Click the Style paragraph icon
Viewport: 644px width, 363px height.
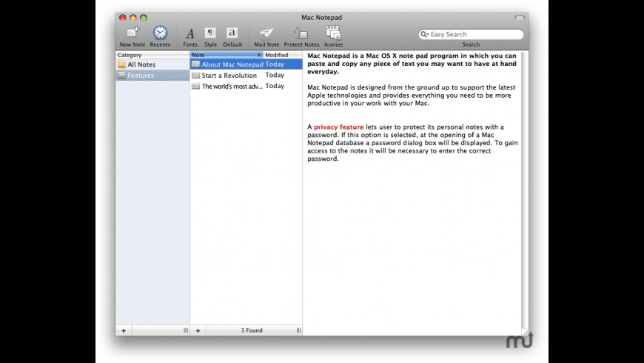[210, 33]
